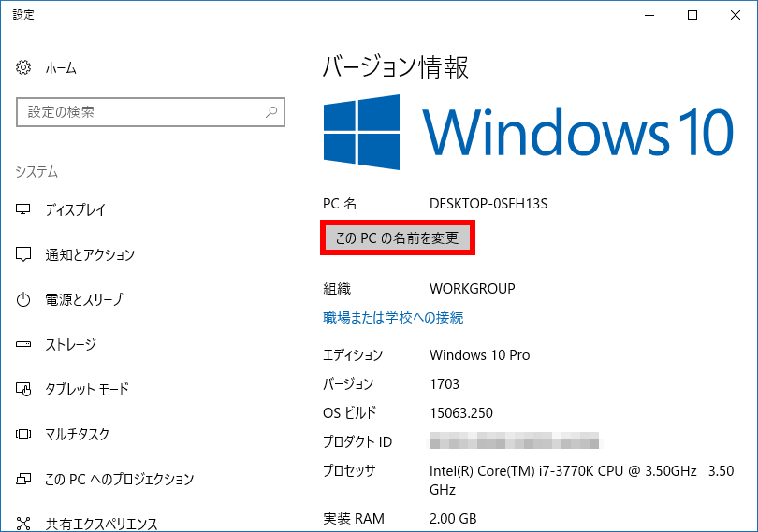This screenshot has height=532, width=758.
Task: Close the 設定 window
Action: click(736, 16)
